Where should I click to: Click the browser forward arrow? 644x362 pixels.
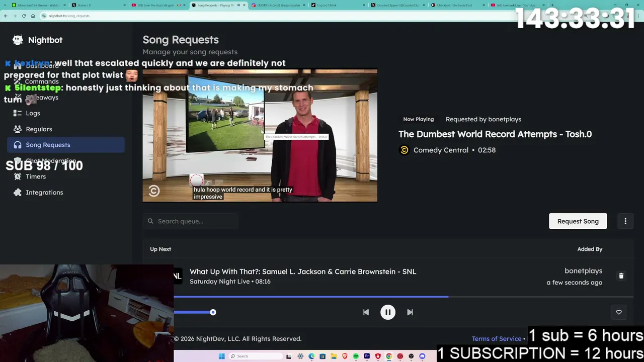15,16
